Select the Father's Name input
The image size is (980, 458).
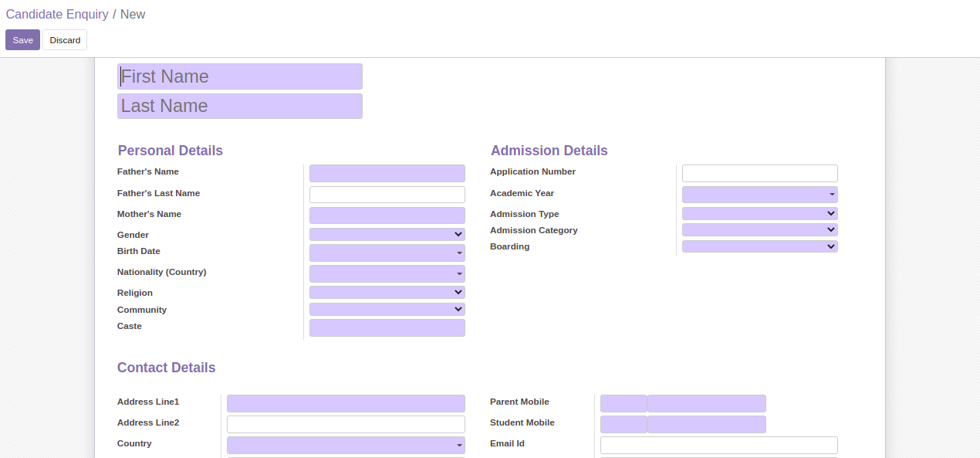point(387,174)
